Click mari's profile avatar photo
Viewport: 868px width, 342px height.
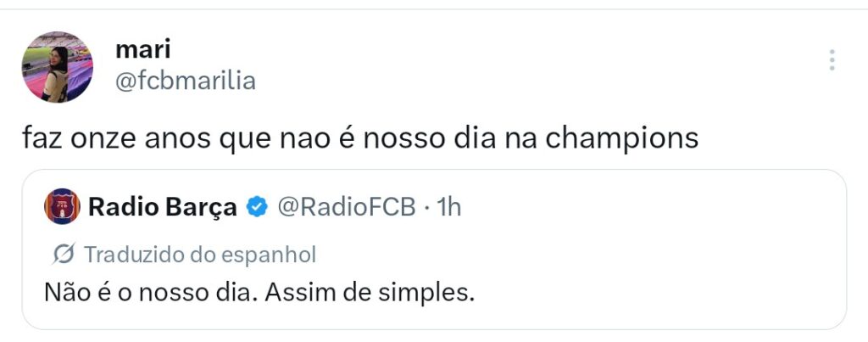click(58, 68)
